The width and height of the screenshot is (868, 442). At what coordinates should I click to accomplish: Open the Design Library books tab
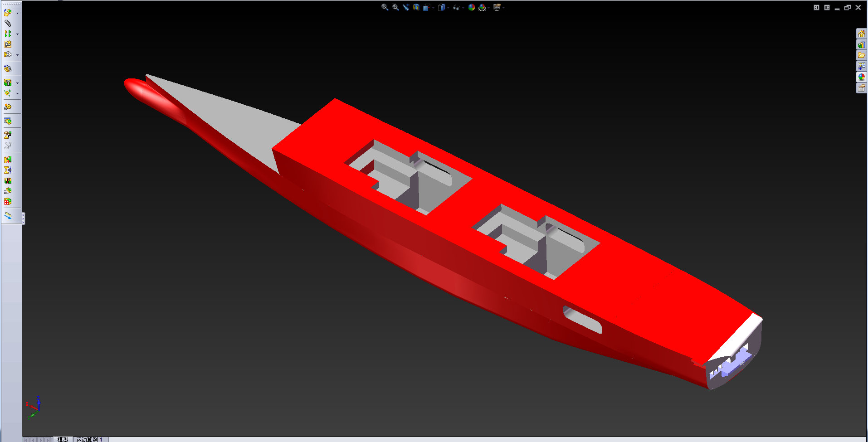[x=861, y=44]
